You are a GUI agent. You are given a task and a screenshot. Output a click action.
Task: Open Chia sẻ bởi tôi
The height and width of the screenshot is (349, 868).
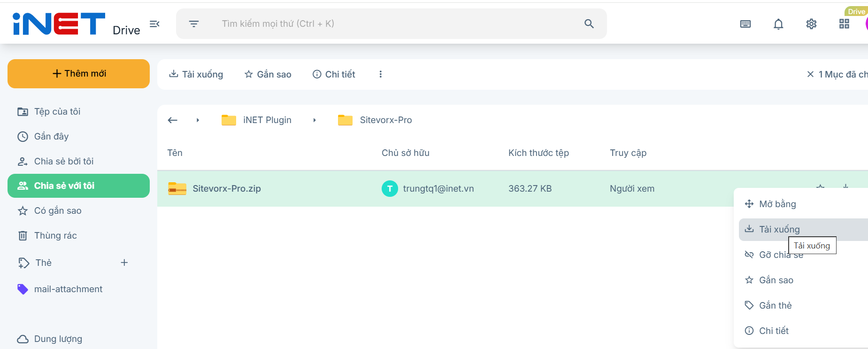tap(55, 161)
